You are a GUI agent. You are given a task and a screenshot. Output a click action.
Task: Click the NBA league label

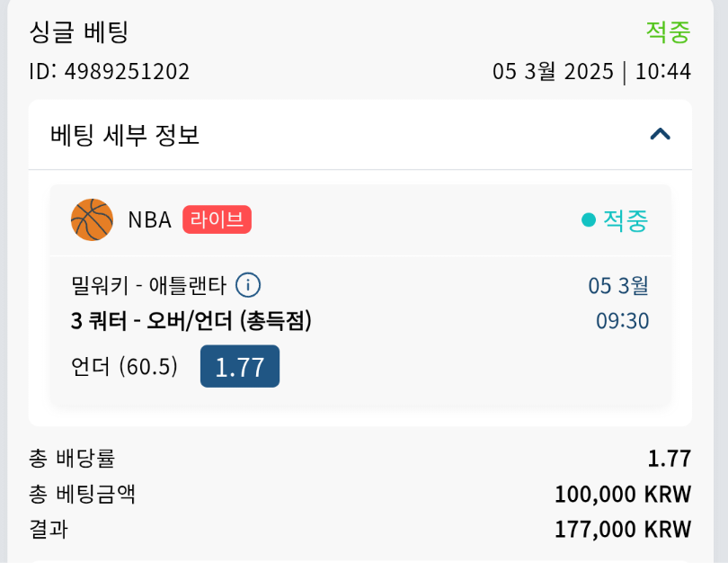point(149,219)
